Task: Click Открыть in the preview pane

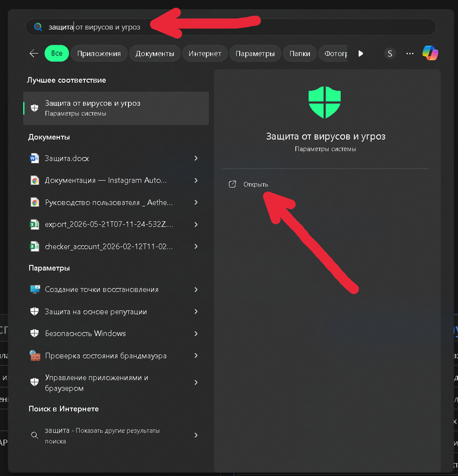Action: coord(256,184)
